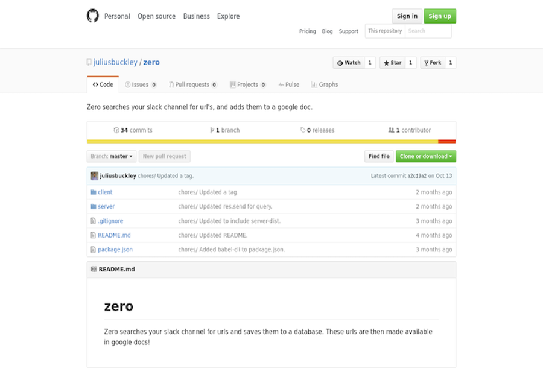Viewport: 543px width, 392px height.
Task: View the 0 releases page
Action: (x=317, y=130)
